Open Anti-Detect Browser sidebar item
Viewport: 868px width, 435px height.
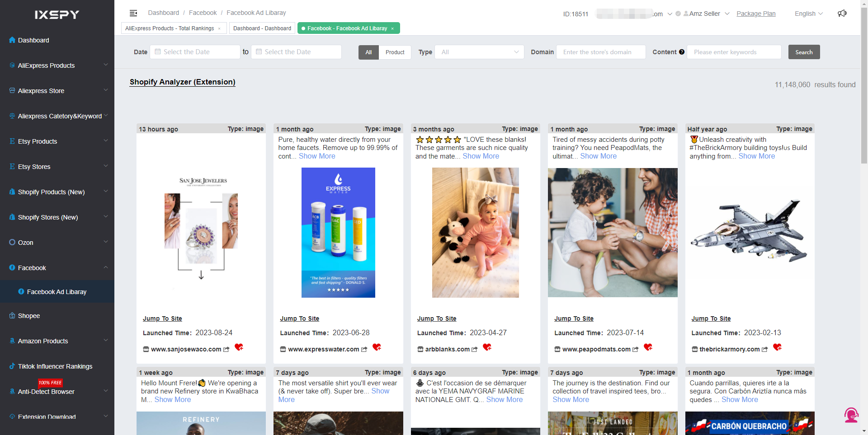(57, 392)
